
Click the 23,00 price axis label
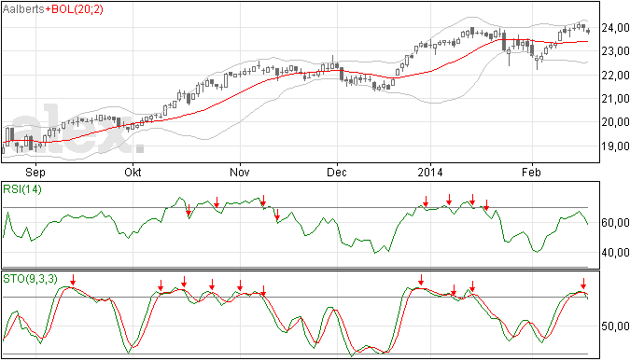[x=615, y=51]
